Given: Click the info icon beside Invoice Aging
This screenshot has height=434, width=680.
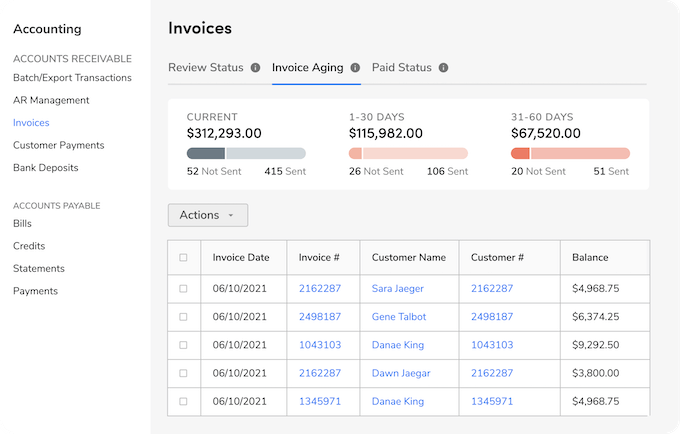Looking at the screenshot, I should pos(354,68).
